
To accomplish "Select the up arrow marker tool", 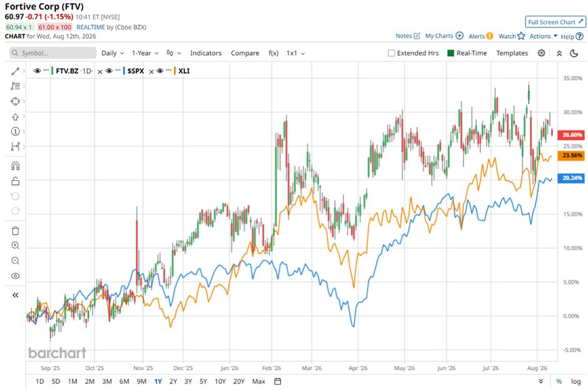I will point(16,116).
